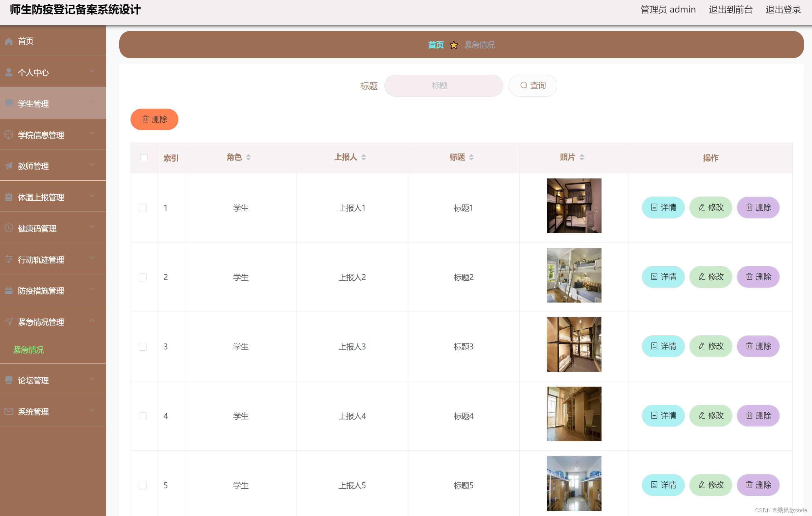Check the checkbox for row 1
Screen dimensions: 812x516
[x=143, y=208]
